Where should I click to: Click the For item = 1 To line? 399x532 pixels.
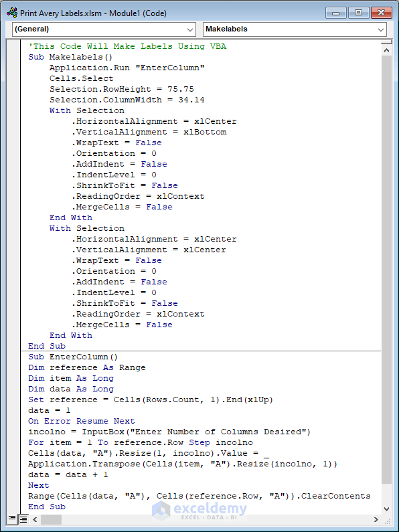coord(141,442)
